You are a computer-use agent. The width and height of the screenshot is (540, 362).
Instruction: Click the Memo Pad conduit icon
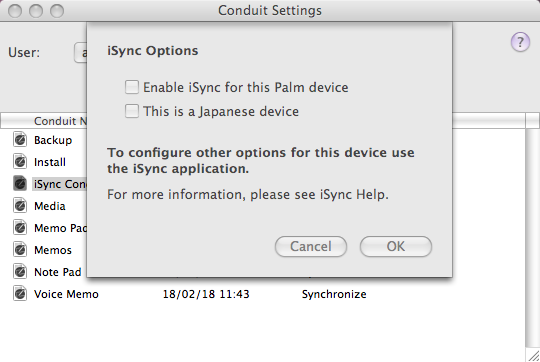tap(20, 228)
